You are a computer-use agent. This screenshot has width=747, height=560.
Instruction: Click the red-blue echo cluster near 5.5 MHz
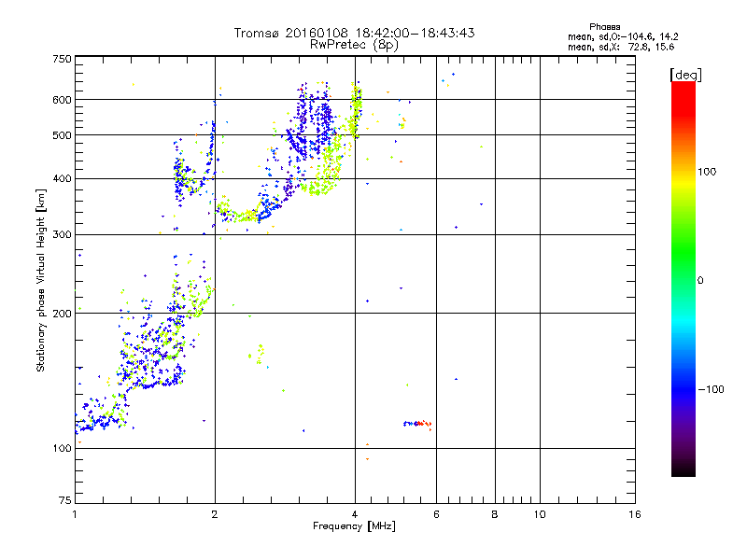point(417,424)
